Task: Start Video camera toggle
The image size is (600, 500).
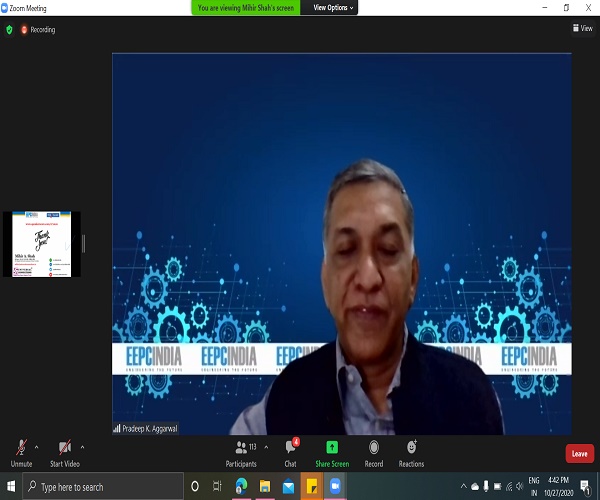Action: click(65, 454)
